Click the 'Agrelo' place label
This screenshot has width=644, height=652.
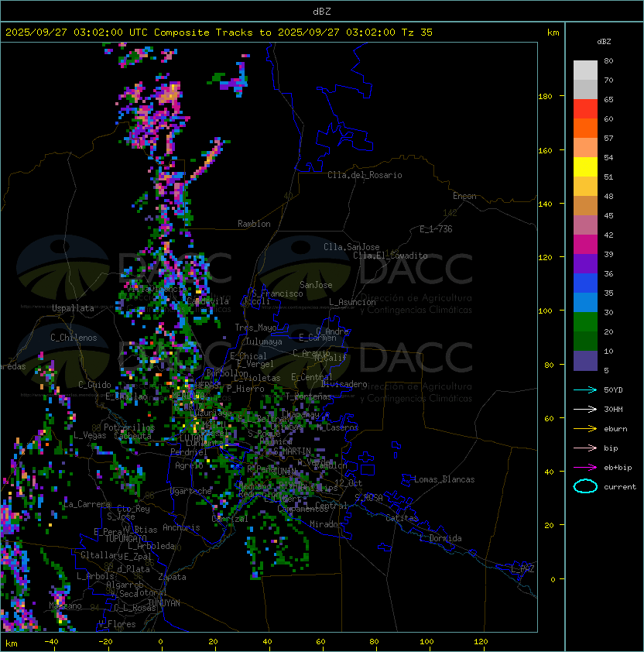tap(189, 465)
